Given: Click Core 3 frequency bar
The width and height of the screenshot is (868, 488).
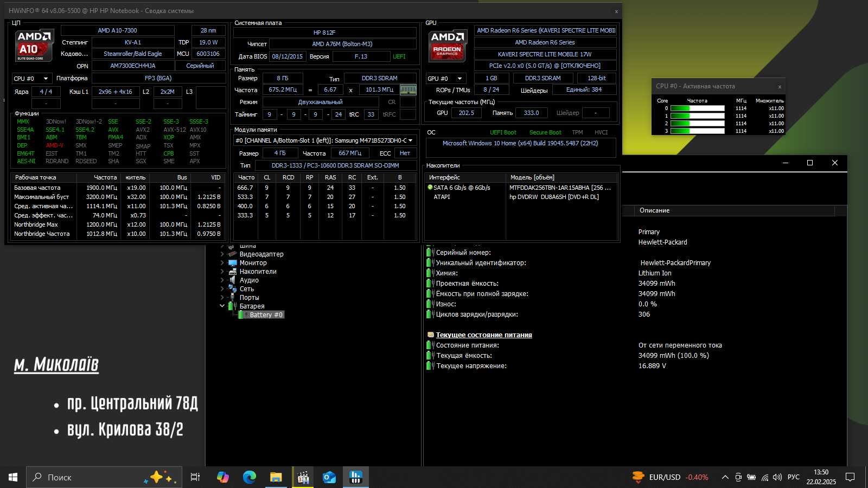Looking at the screenshot, I should pos(698,131).
